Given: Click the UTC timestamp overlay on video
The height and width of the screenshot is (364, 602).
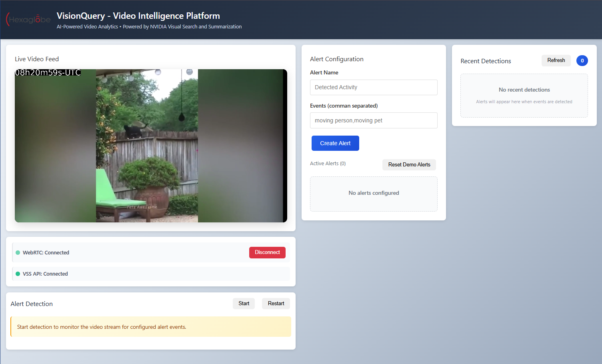Looking at the screenshot, I should (48, 73).
